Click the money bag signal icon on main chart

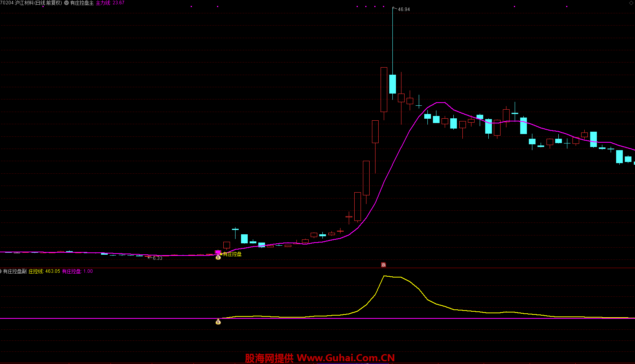point(218,257)
